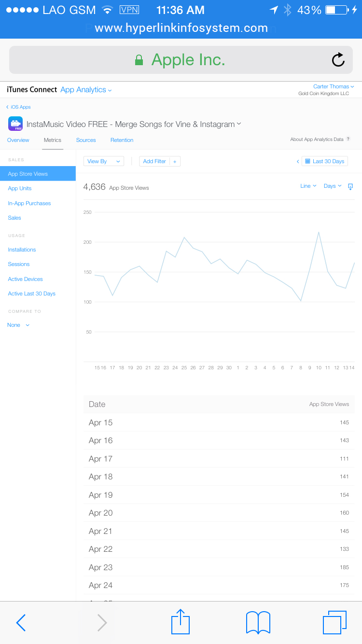Image resolution: width=362 pixels, height=644 pixels.
Task: Click the Gold Coin Kingdom LLC label
Action: (323, 94)
